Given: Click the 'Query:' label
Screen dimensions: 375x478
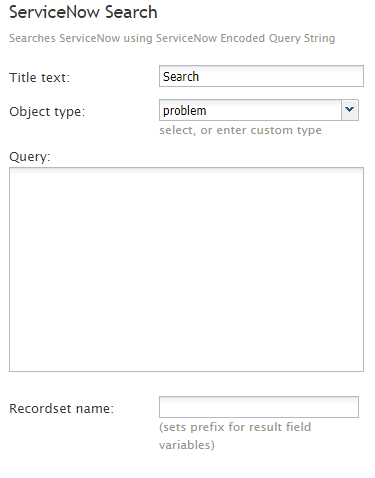Looking at the screenshot, I should pyautogui.click(x=30, y=156).
